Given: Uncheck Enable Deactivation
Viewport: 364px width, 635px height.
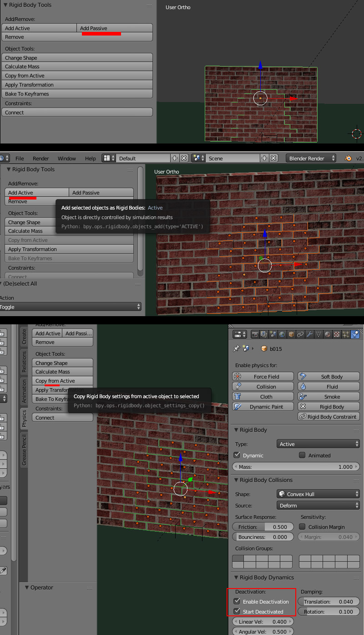Looking at the screenshot, I should 237,601.
